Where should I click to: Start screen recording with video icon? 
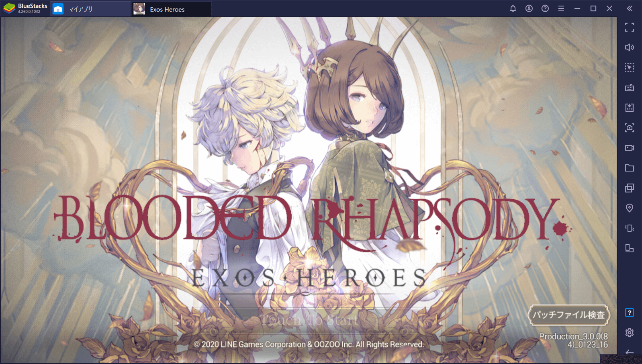coord(630,148)
